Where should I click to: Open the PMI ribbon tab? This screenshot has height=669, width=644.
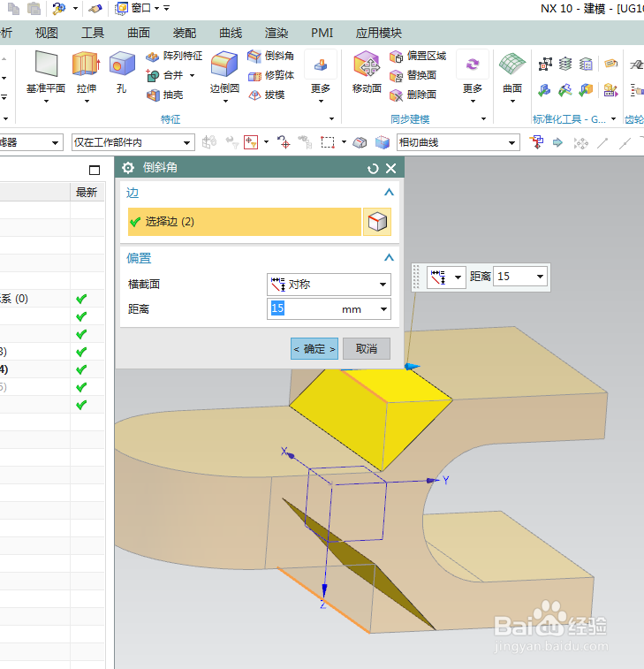click(322, 33)
